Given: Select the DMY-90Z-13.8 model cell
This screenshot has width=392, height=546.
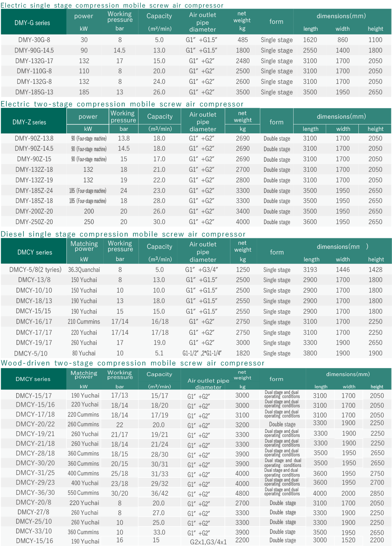Looking at the screenshot, I should coord(34,138).
